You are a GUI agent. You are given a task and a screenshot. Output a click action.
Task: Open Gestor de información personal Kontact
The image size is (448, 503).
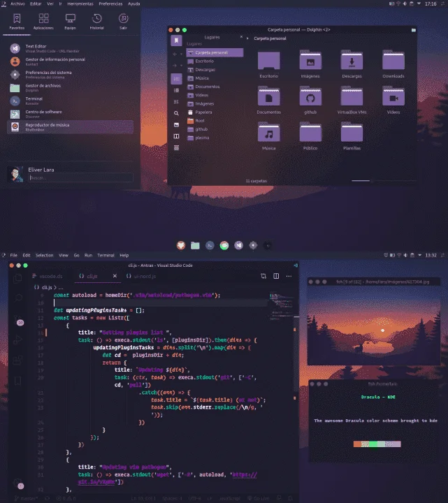tap(70, 61)
